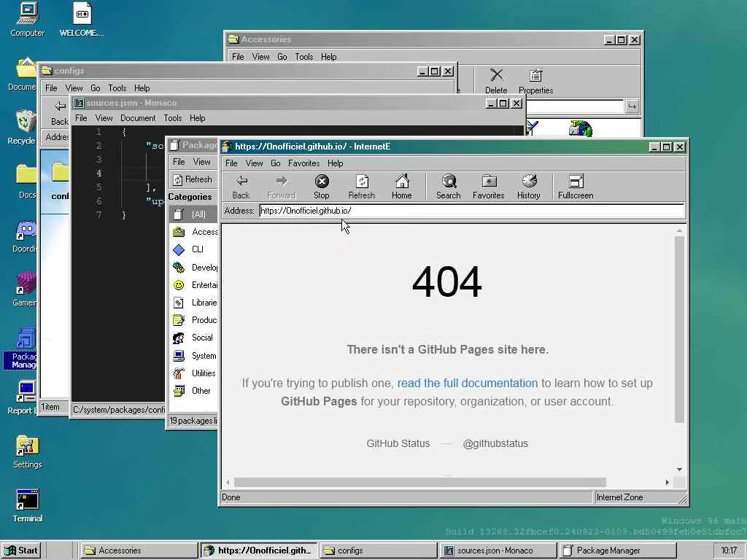Open the Go menu in InternetE

(x=275, y=163)
